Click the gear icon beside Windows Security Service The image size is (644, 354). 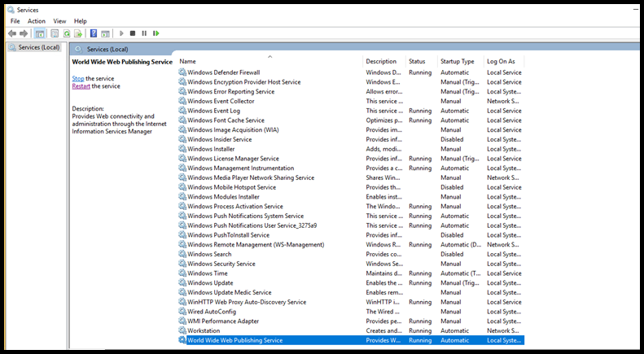coord(182,264)
